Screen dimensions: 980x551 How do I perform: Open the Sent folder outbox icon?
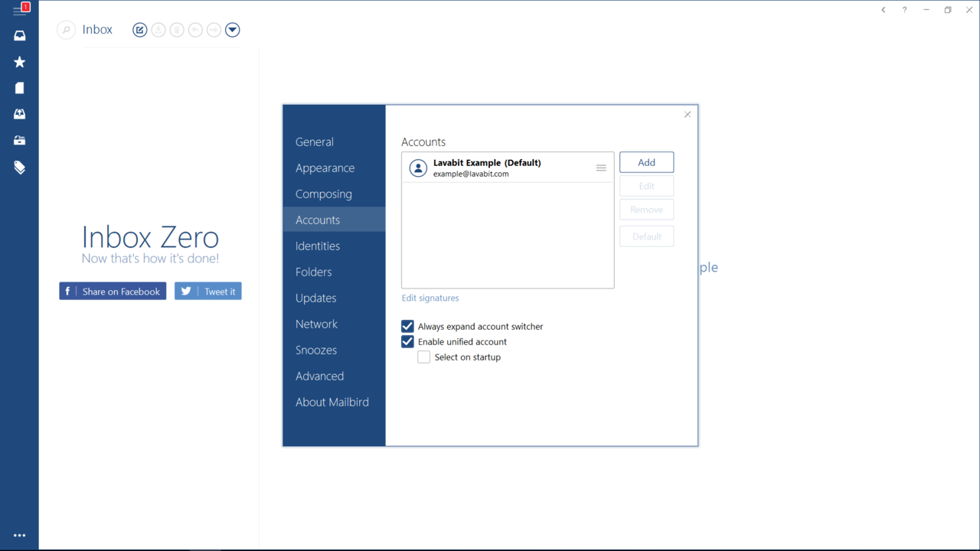point(20,114)
